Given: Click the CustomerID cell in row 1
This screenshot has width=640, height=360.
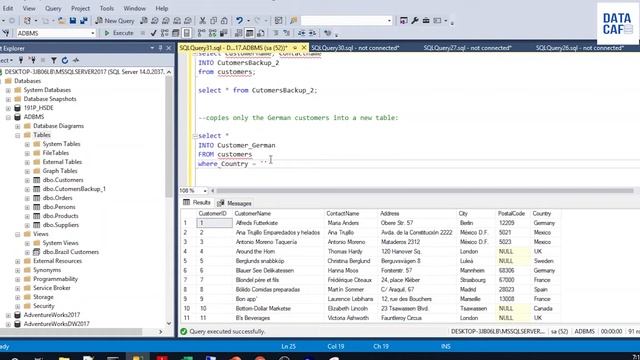Looking at the screenshot, I should 214,223.
